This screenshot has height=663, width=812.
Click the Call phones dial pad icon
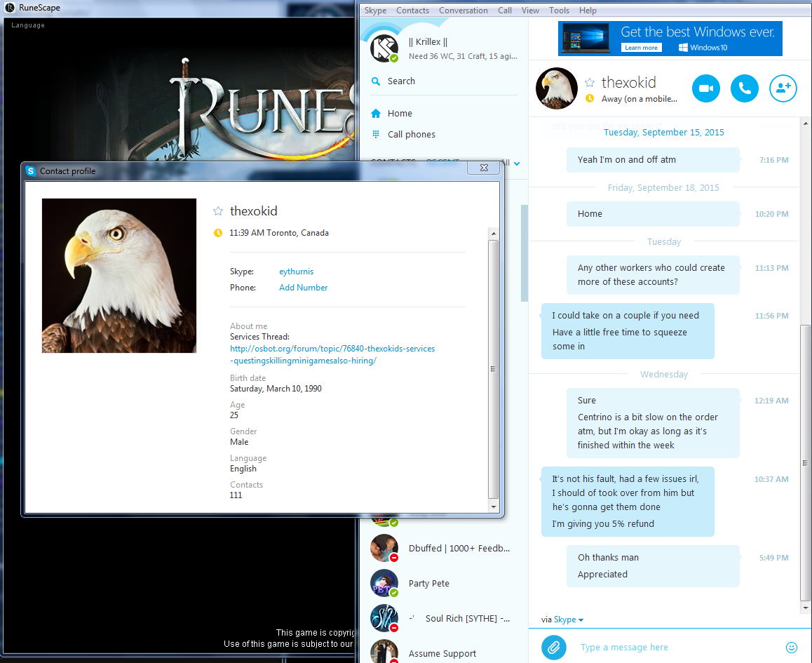(376, 134)
